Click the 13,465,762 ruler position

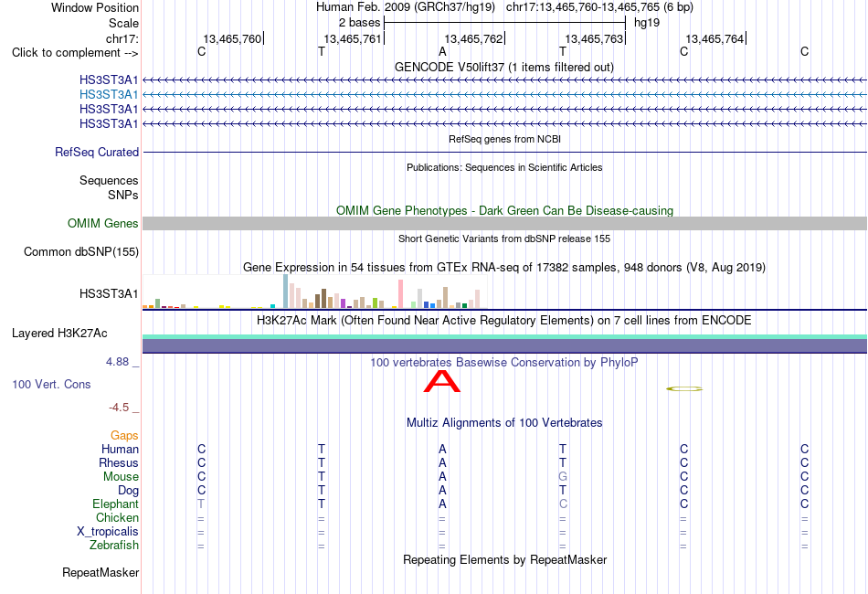473,38
